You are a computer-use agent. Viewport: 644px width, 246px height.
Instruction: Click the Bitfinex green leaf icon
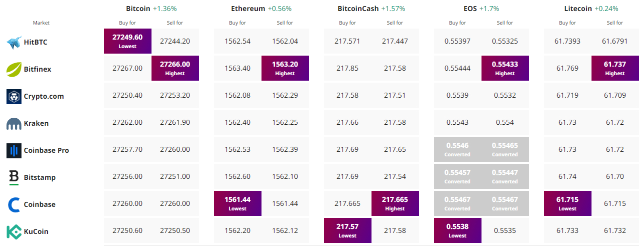(13, 69)
